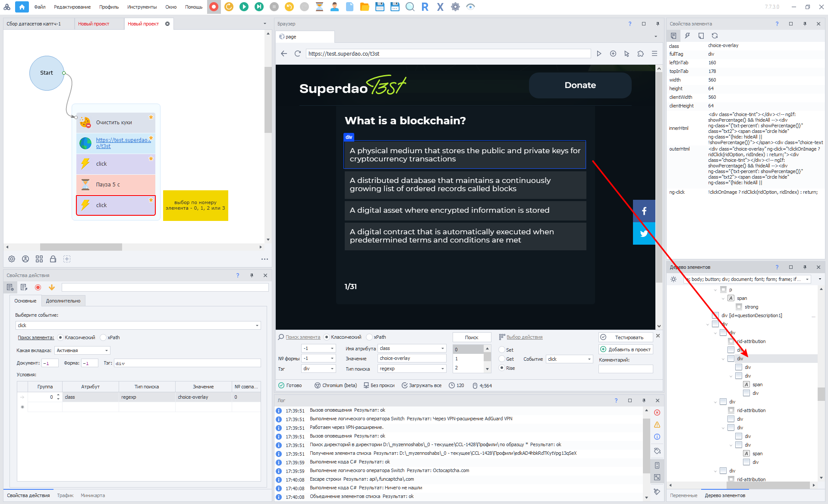Click the blue R icon in toolbar
Image resolution: width=828 pixels, height=504 pixels.
coord(425,7)
